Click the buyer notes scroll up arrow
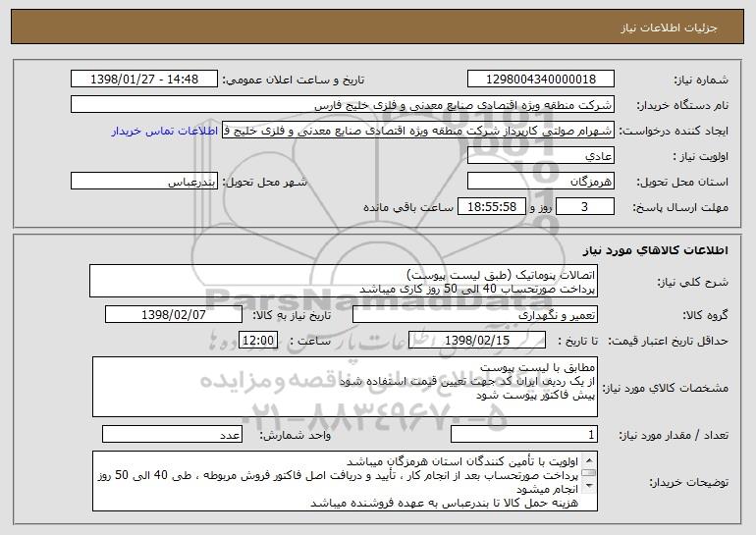This screenshot has width=756, height=535. [588, 458]
